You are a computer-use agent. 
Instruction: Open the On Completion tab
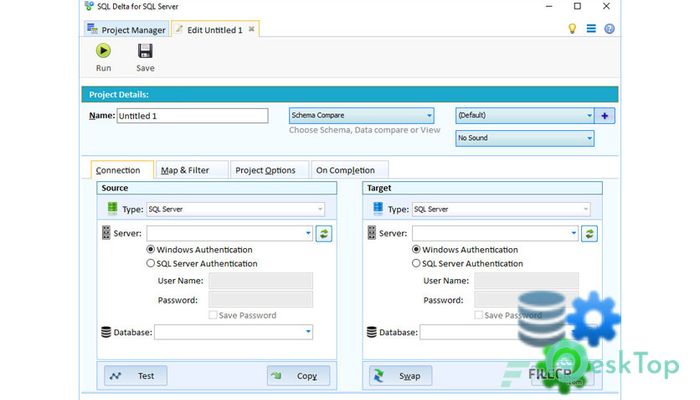[x=350, y=170]
